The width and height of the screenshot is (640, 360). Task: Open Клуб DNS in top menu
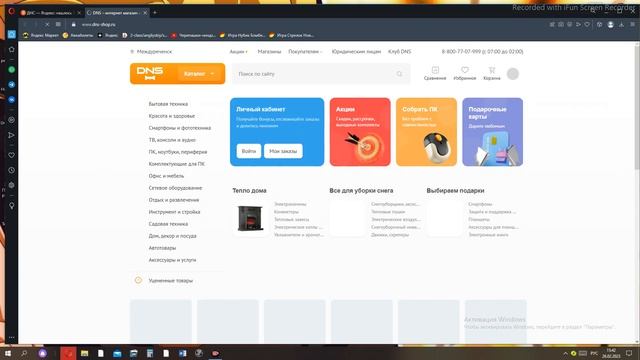pyautogui.click(x=400, y=52)
